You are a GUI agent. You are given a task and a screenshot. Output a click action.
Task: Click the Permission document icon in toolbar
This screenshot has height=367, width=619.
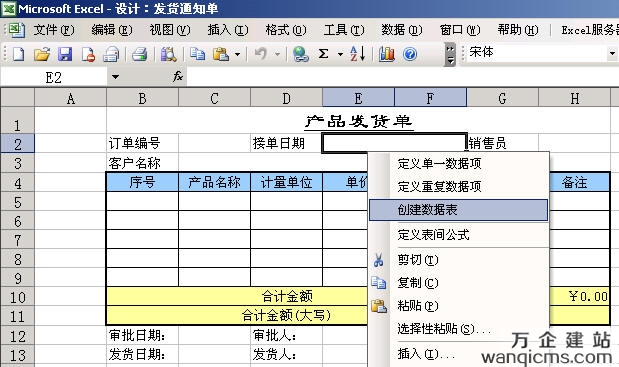point(88,54)
